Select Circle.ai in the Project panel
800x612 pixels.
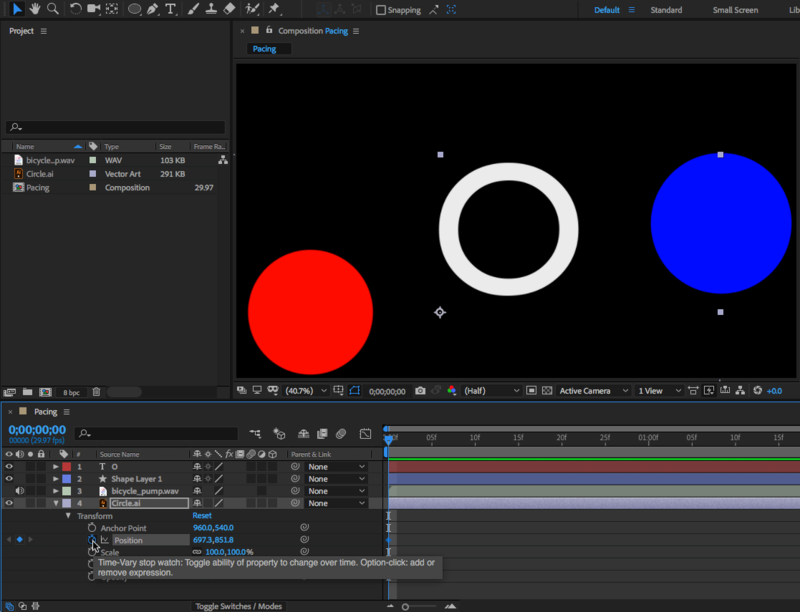[x=40, y=174]
